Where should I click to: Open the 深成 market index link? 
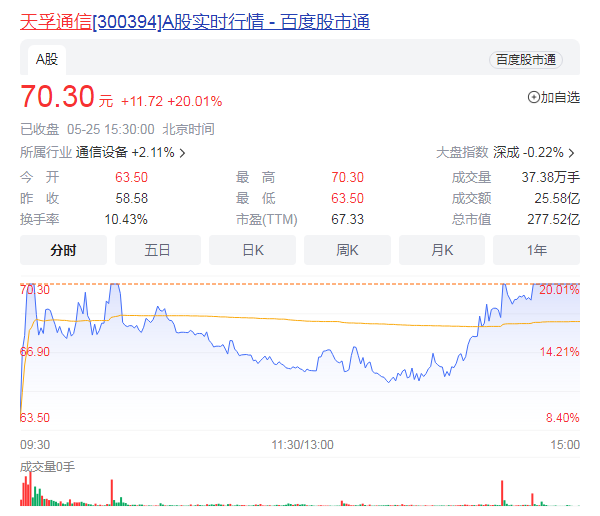[506, 153]
